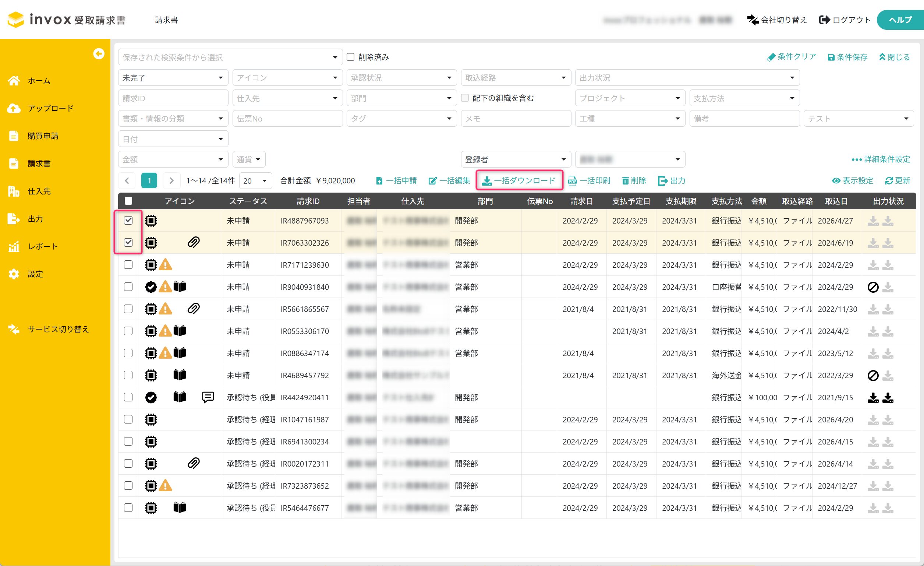Click paperclip attachment icon on IR7063302326 row

pyautogui.click(x=194, y=242)
